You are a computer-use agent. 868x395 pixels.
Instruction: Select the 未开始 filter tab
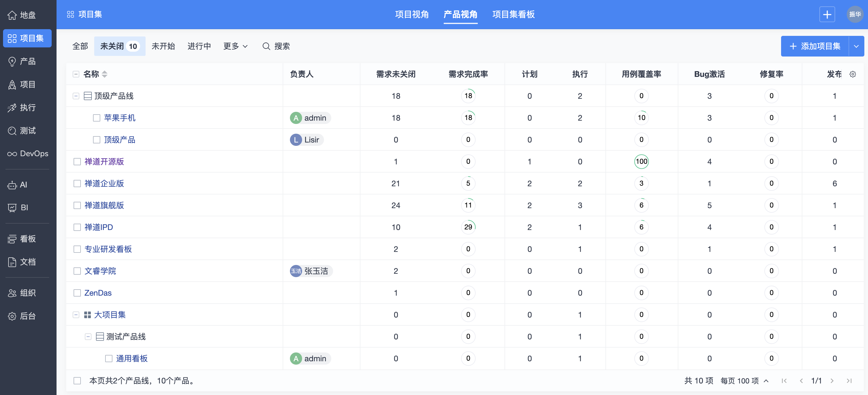163,46
